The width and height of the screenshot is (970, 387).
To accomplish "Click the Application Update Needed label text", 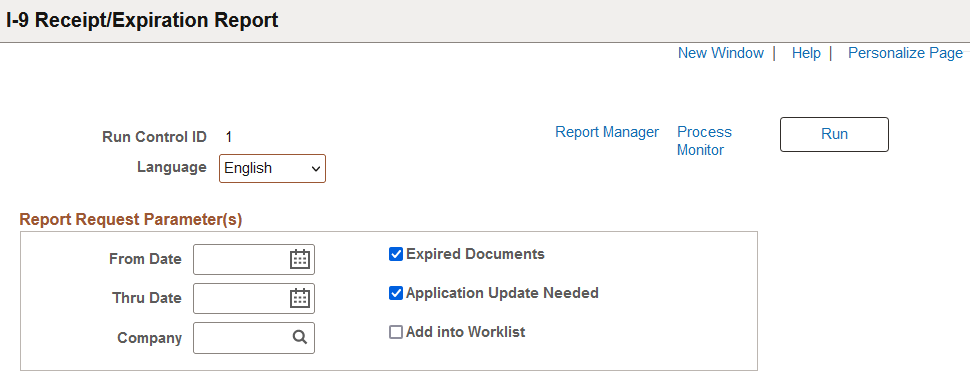I will click(x=502, y=293).
